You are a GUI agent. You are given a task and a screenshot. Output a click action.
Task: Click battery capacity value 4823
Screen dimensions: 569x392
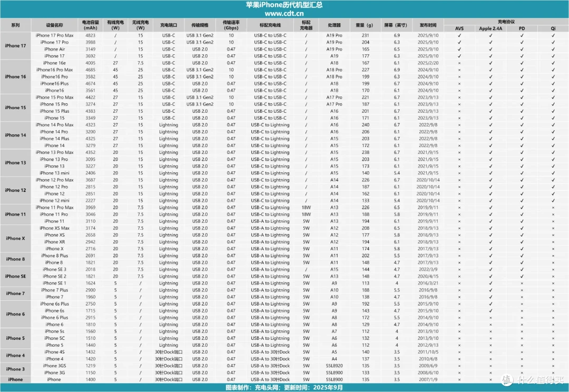91,35
